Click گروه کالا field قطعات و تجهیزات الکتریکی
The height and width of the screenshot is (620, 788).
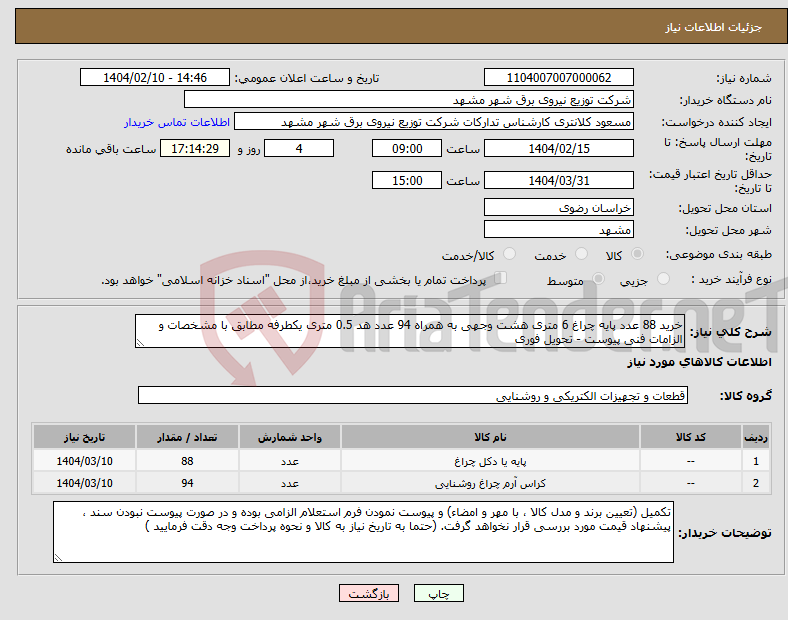tap(413, 395)
